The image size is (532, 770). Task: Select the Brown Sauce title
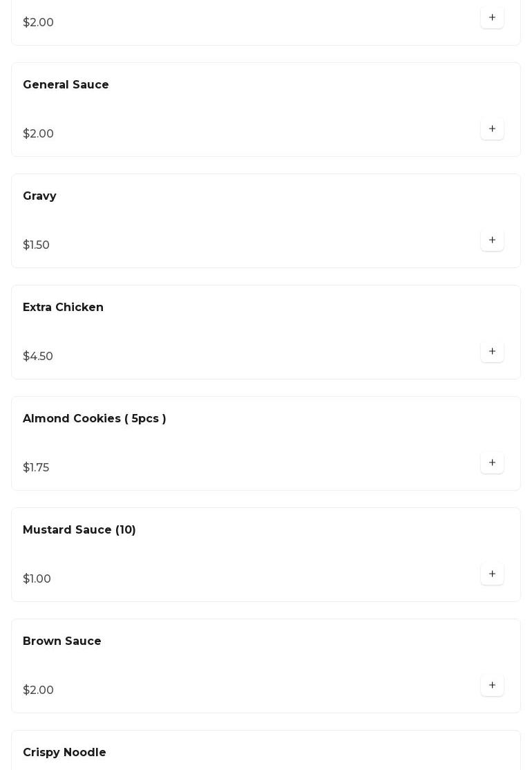pos(61,641)
